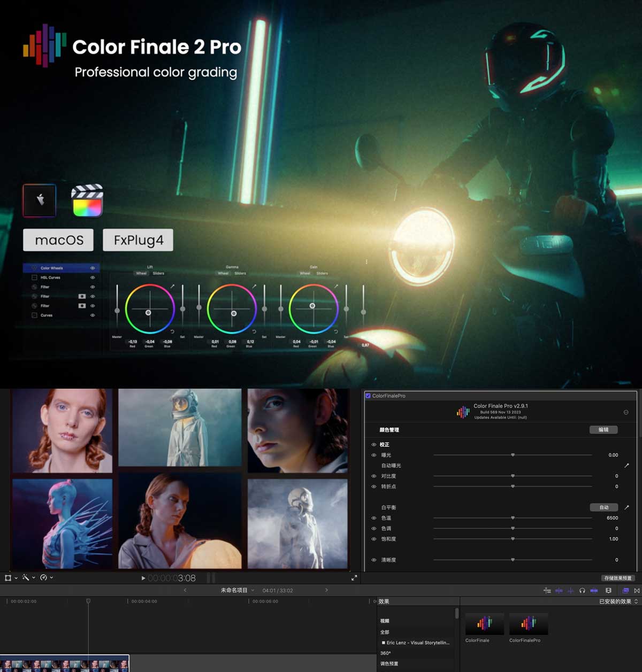Uncheck the ColorFinalePro effect checkbox
Viewport: 642px width, 672px height.
click(x=368, y=396)
